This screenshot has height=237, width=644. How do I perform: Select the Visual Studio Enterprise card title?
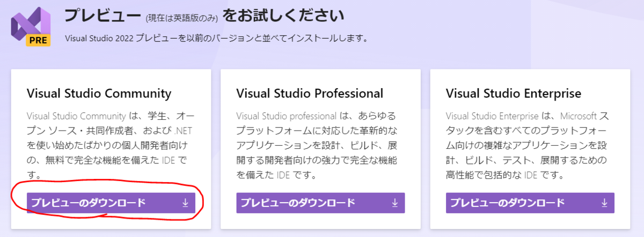(514, 94)
